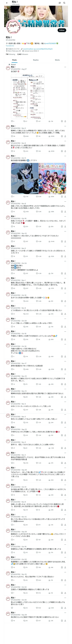Open more options on pinned Aug 27 post

[65, 67]
